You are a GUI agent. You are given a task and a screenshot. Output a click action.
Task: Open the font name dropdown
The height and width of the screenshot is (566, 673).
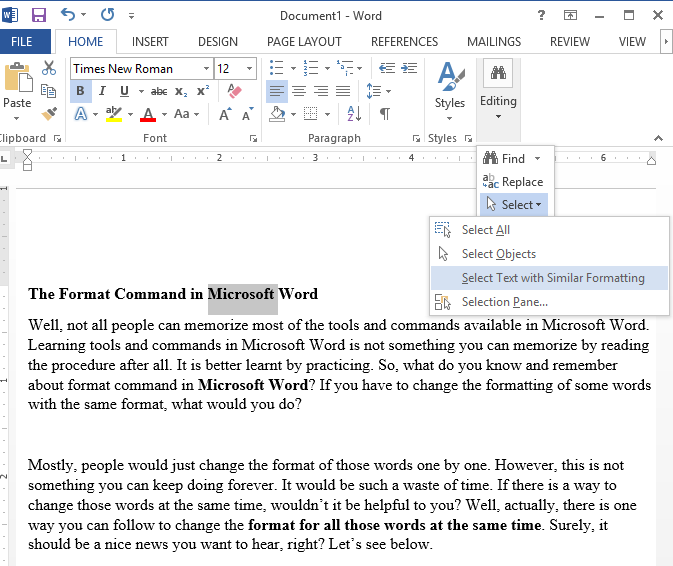pyautogui.click(x=206, y=69)
